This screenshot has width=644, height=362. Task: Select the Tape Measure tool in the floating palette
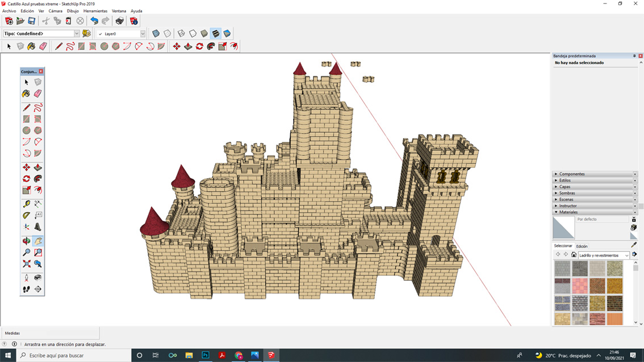coord(26,204)
